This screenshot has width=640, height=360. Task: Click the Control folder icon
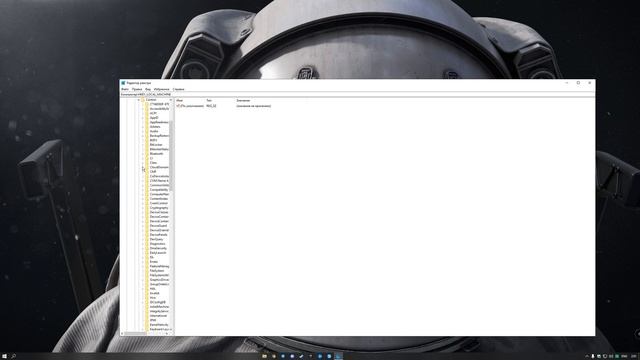coord(143,100)
